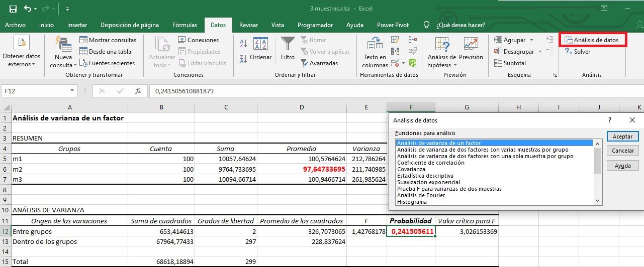Image resolution: width=644 pixels, height=267 pixels.
Task: Select Mostrar consultas
Action: 108,40
